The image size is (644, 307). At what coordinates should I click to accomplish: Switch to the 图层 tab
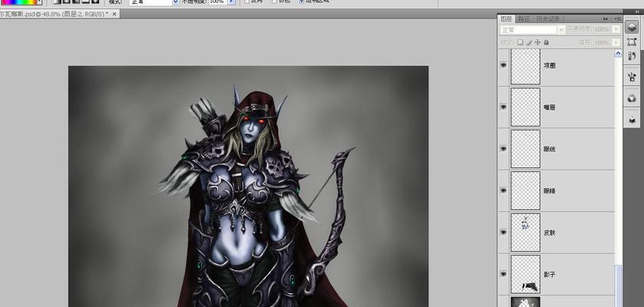pos(506,19)
